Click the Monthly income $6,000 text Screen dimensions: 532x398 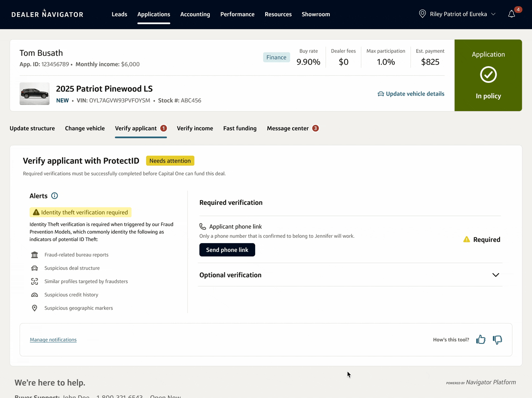pos(107,64)
